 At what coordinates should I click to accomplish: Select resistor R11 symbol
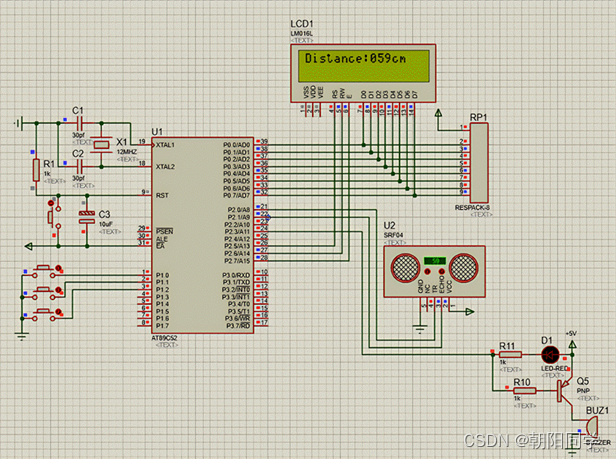click(x=510, y=354)
